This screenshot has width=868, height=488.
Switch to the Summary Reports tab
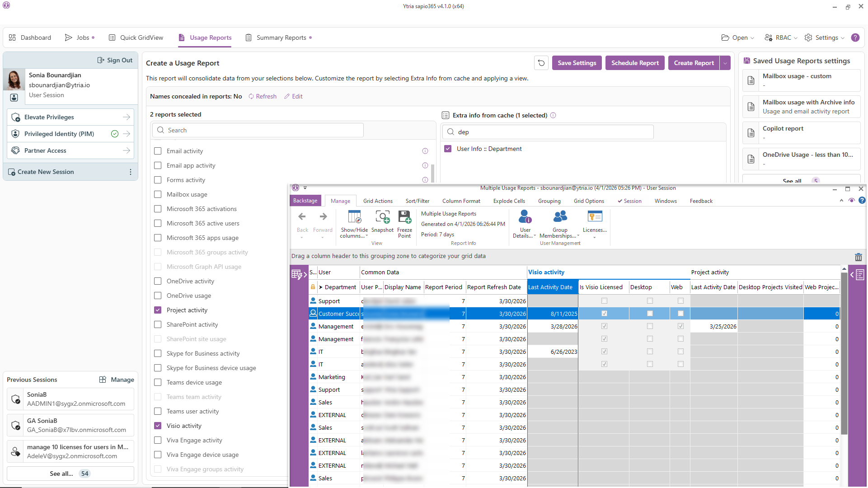tap(281, 38)
